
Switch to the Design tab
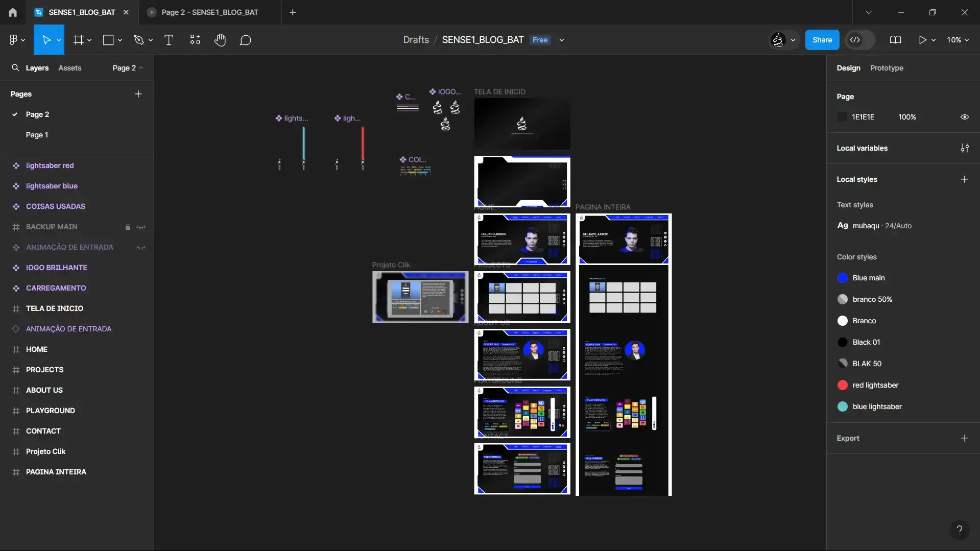click(x=848, y=68)
